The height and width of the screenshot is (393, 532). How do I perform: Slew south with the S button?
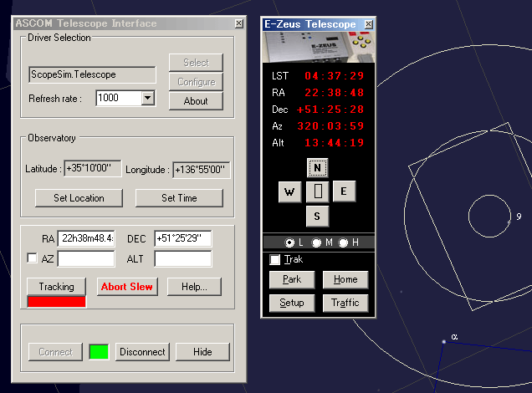click(x=317, y=216)
